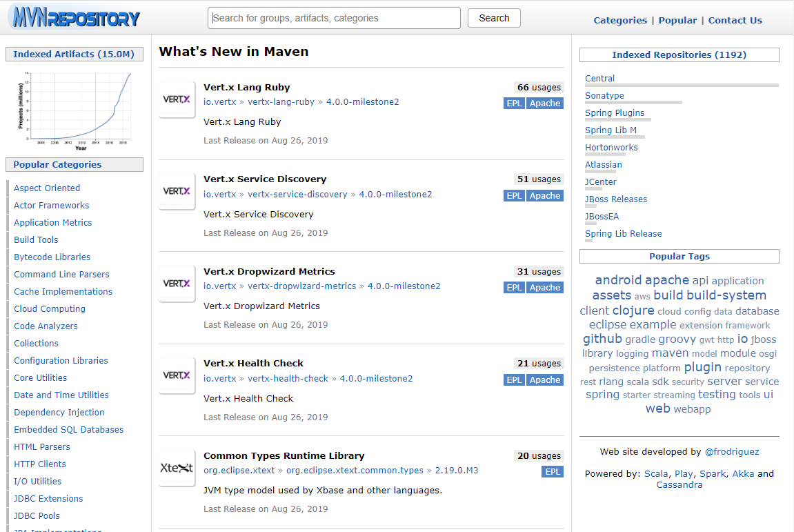794x532 pixels.
Task: Open the vertx-dropwizard-metrics artifact link
Action: 301,286
